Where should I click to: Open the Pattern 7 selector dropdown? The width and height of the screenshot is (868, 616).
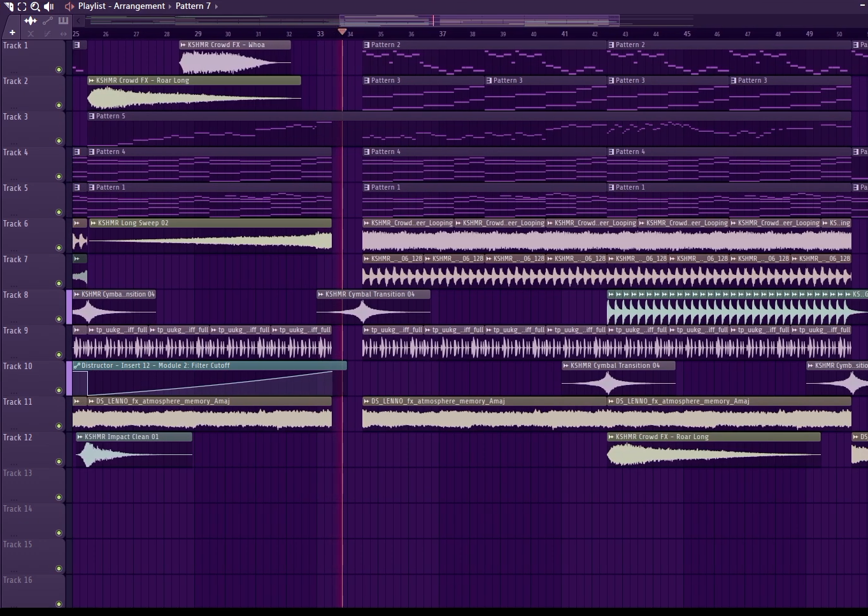(193, 6)
